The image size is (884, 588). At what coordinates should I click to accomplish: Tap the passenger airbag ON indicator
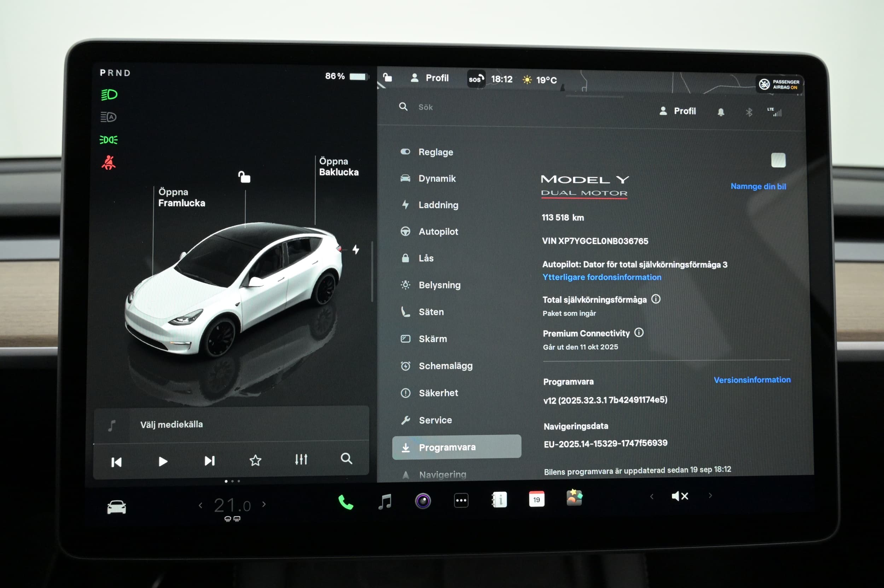(779, 85)
